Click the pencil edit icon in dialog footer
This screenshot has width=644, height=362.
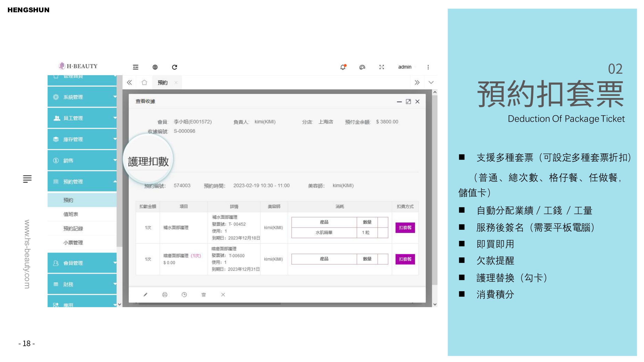[x=145, y=295]
